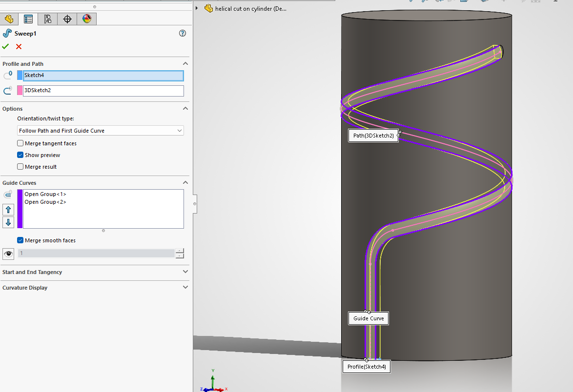This screenshot has width=573, height=392.
Task: Click the Path(3DSketch2) callout label
Action: (x=373, y=136)
